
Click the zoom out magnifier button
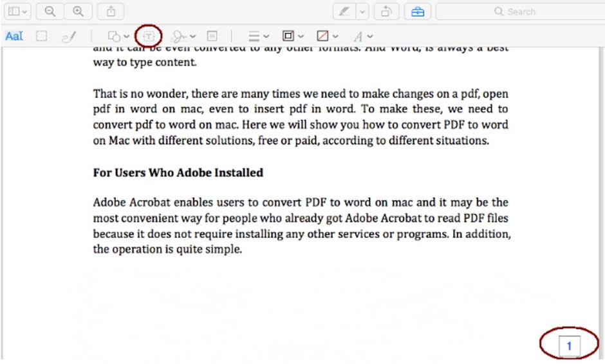(x=50, y=11)
